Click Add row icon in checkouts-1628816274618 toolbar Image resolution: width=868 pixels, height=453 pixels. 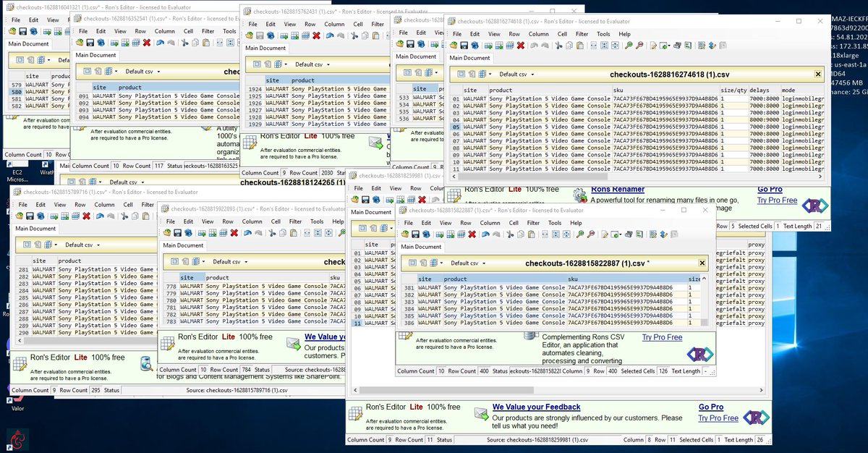[488, 45]
